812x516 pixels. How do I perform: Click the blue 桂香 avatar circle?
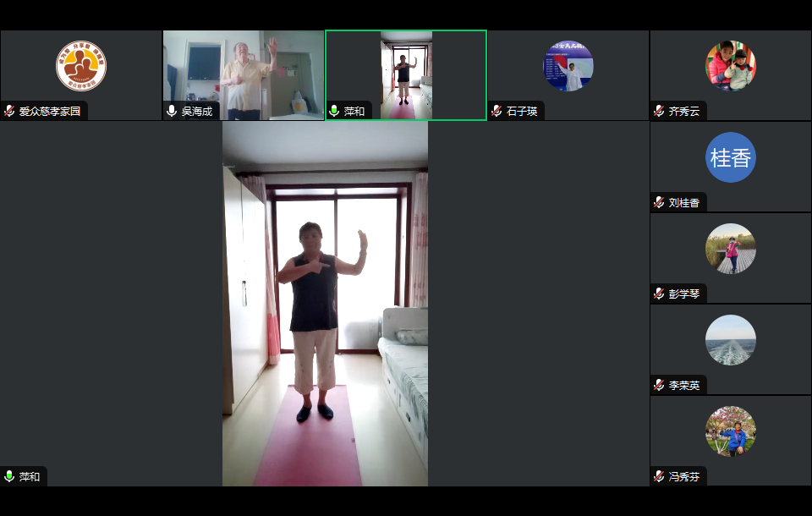point(731,157)
